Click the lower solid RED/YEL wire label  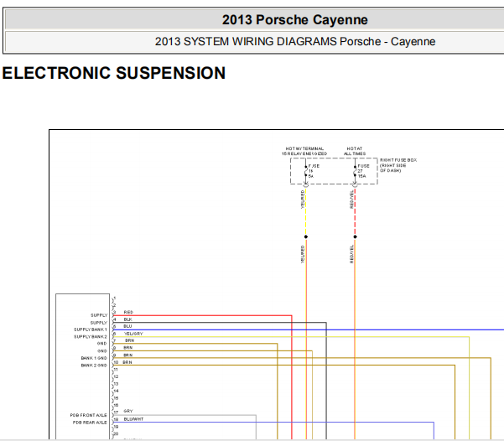click(x=351, y=254)
